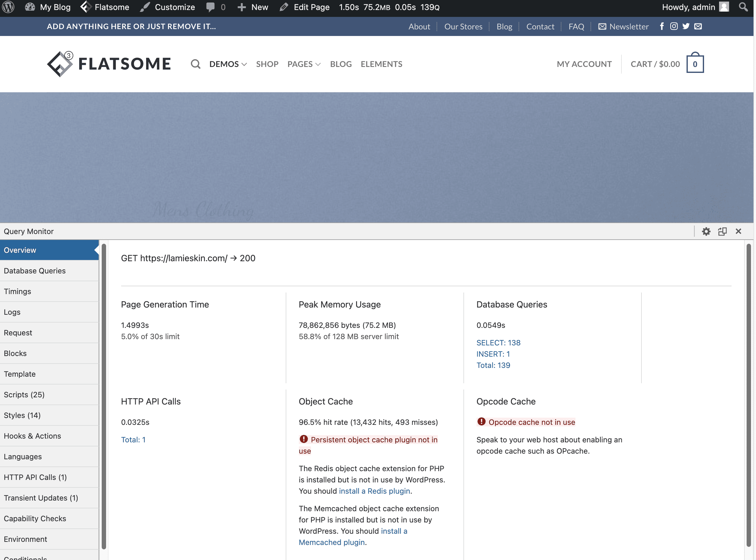The image size is (756, 560).
Task: Open Query Monitor settings gear
Action: point(706,232)
